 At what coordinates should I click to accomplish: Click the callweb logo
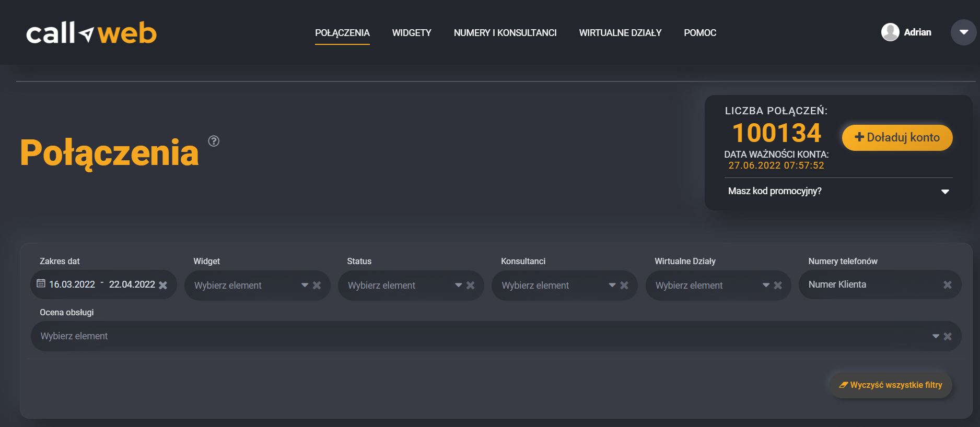coord(91,33)
